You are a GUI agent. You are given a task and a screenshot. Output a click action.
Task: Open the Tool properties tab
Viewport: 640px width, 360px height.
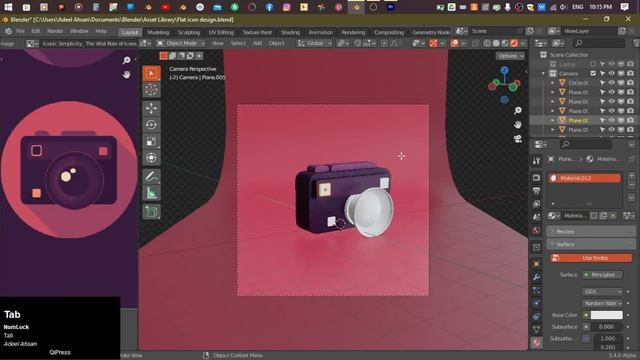(536, 161)
